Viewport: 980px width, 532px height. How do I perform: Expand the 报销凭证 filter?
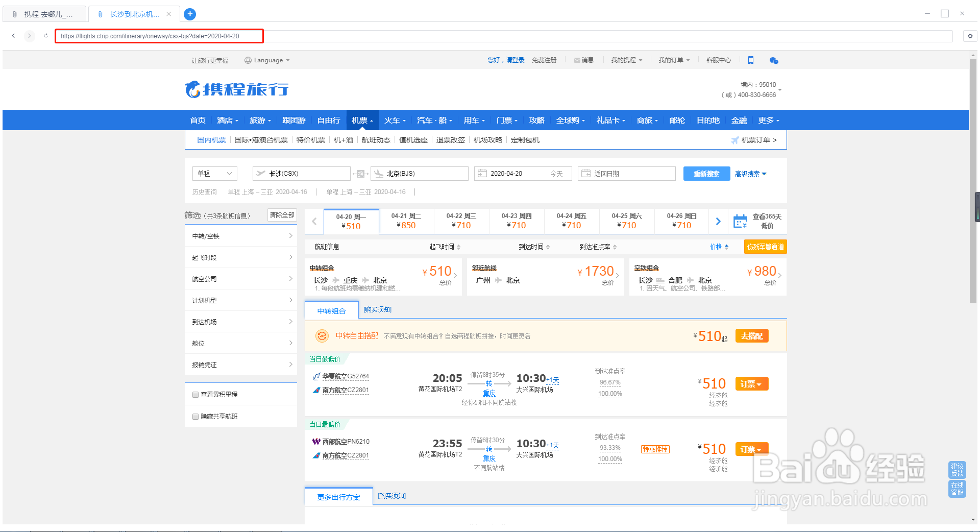click(241, 365)
